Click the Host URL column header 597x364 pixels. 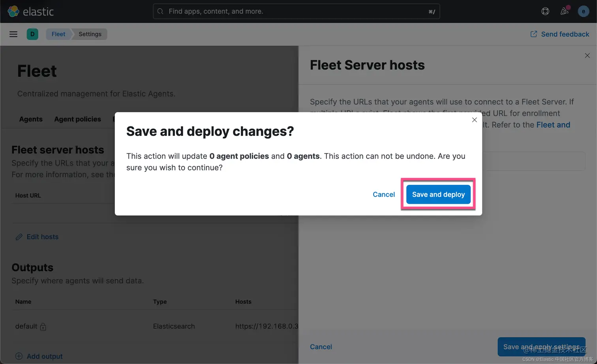28,195
